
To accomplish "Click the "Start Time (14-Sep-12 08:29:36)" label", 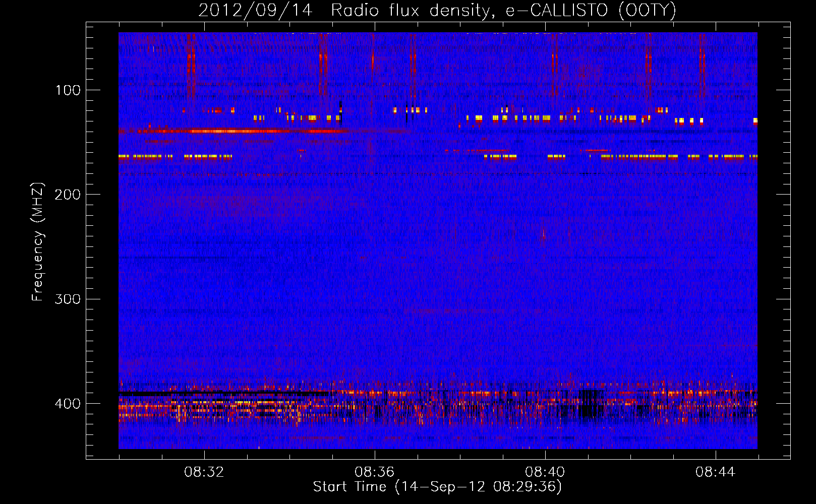I will [x=437, y=486].
